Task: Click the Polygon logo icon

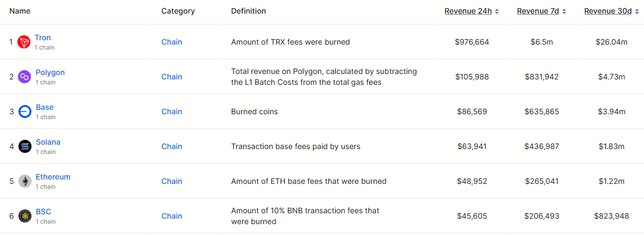Action: tap(24, 77)
